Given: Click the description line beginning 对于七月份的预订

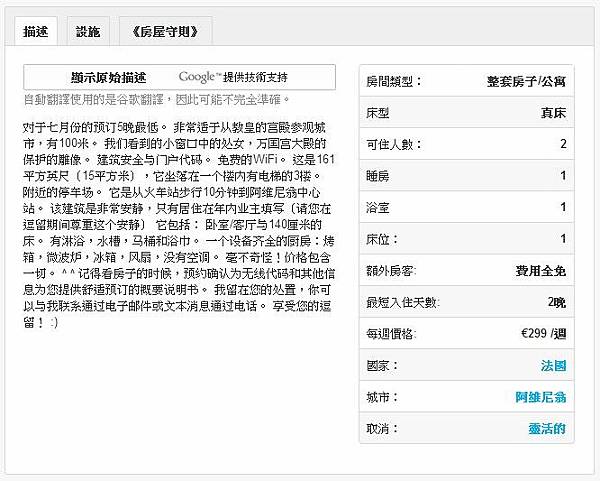Looking at the screenshot, I should pyautogui.click(x=174, y=127).
